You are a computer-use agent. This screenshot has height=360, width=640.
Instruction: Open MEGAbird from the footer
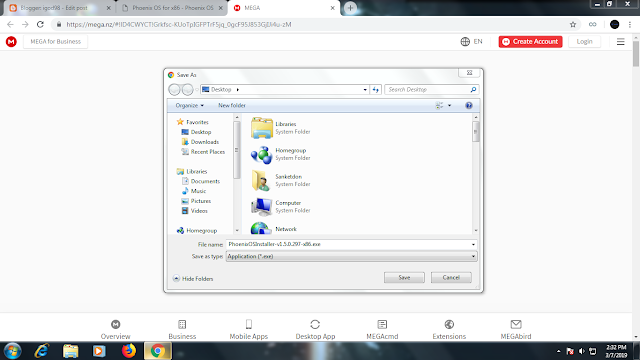coord(516,330)
